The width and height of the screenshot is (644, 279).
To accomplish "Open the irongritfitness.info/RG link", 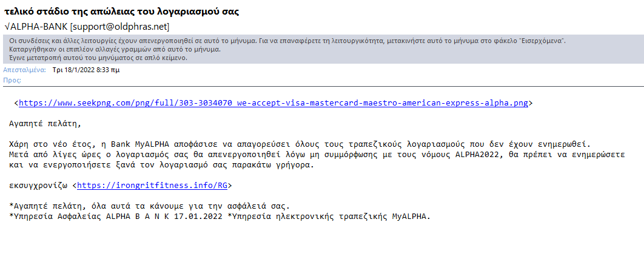I will click(x=152, y=186).
